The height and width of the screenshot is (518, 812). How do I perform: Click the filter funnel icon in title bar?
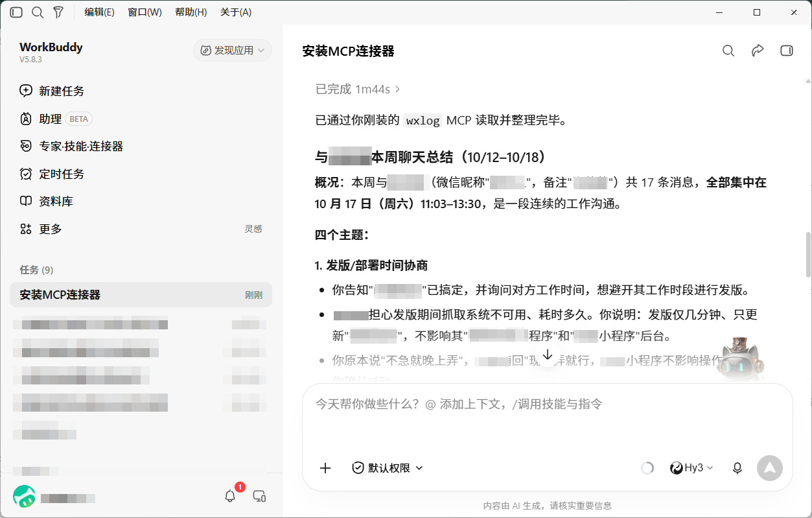(x=58, y=12)
